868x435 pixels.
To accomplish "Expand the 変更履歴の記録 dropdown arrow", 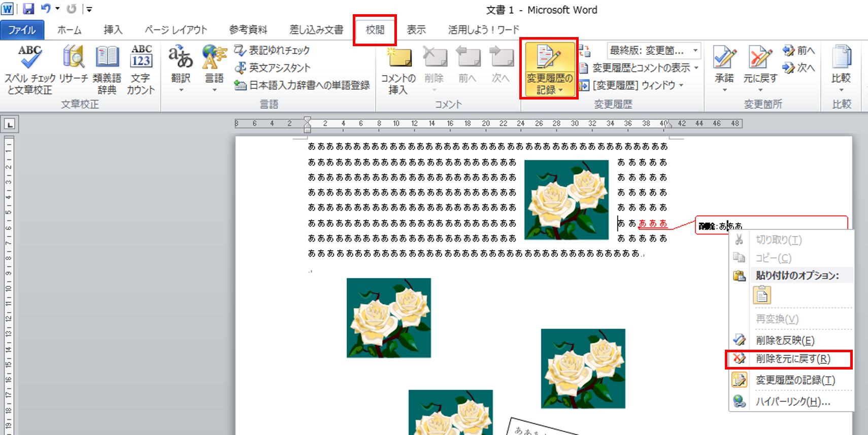I will pyautogui.click(x=560, y=90).
